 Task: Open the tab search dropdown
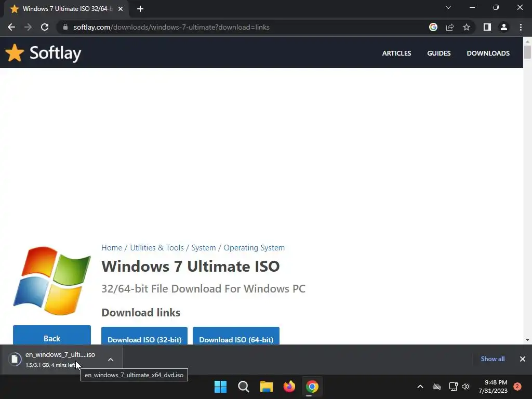(x=448, y=7)
